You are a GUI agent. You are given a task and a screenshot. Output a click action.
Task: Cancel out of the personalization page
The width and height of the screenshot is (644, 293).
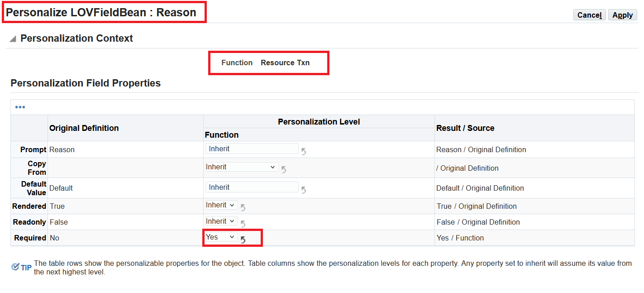pos(589,14)
